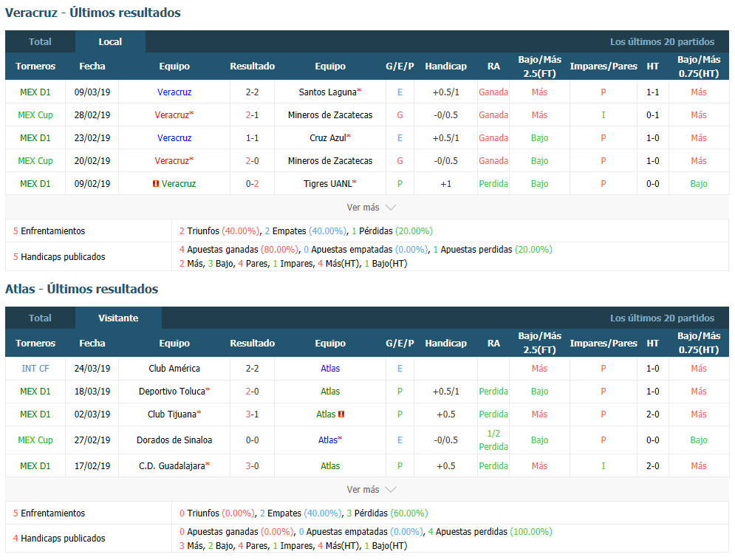Image resolution: width=735 pixels, height=560 pixels.
Task: Expand Ver más under the Atlas table
Action: click(x=372, y=489)
